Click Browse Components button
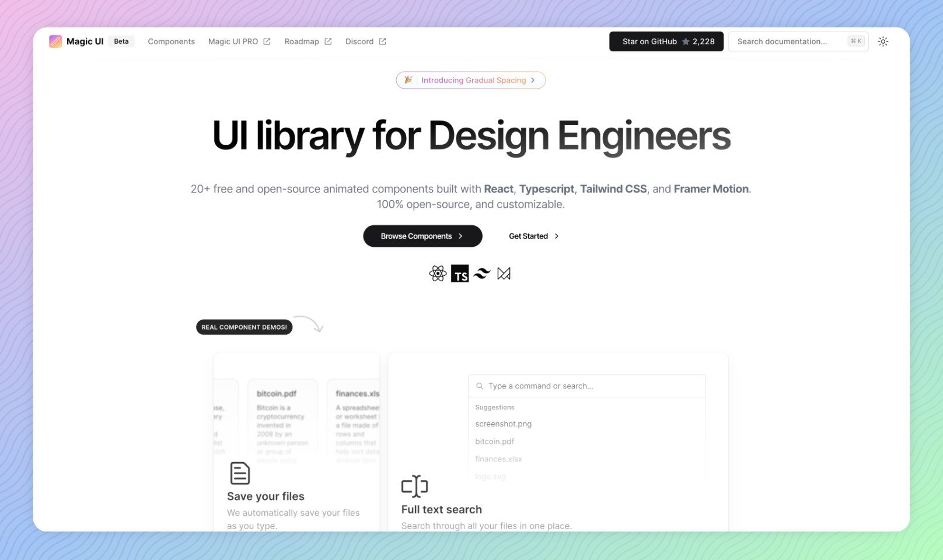This screenshot has height=560, width=943. coord(422,236)
